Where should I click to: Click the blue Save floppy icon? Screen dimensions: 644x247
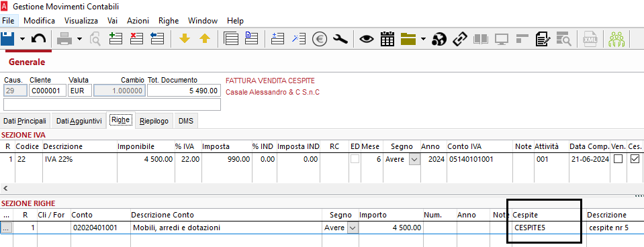(x=7, y=39)
